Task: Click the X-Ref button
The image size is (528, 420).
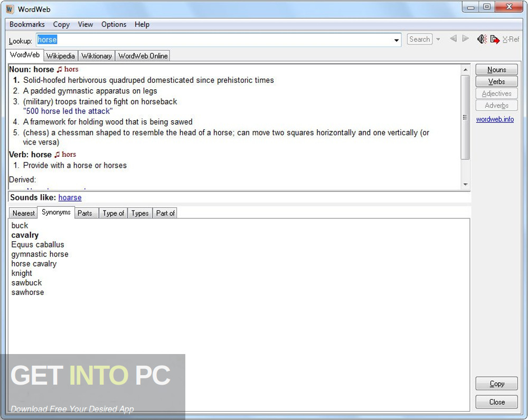Action: (511, 40)
